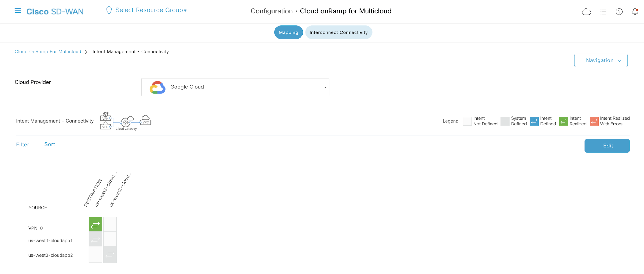Select empty us-west3-cloudapp2 first-column cell
The width and height of the screenshot is (644, 274).
[x=95, y=254]
